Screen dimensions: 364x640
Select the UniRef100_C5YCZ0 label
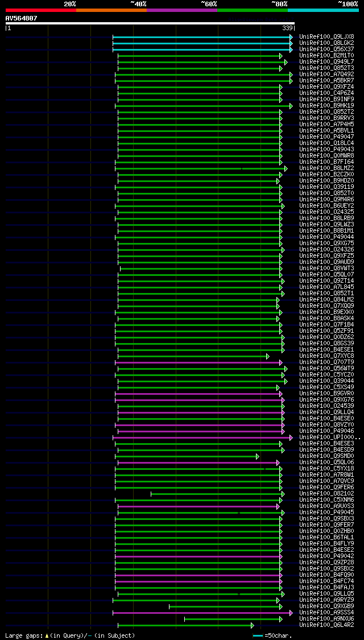[326, 374]
